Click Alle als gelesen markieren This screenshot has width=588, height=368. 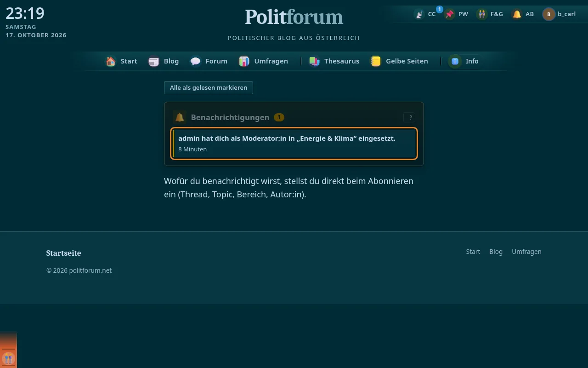[x=209, y=87]
